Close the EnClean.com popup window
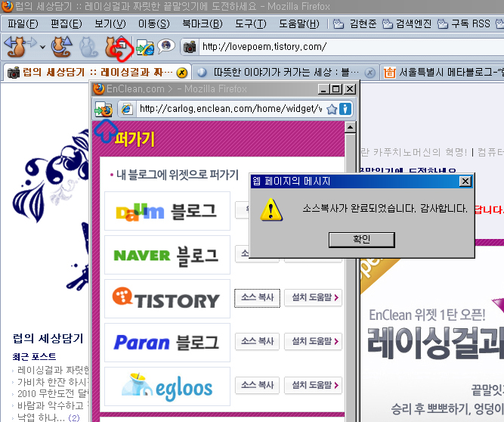The height and width of the screenshot is (422, 504). click(x=349, y=89)
